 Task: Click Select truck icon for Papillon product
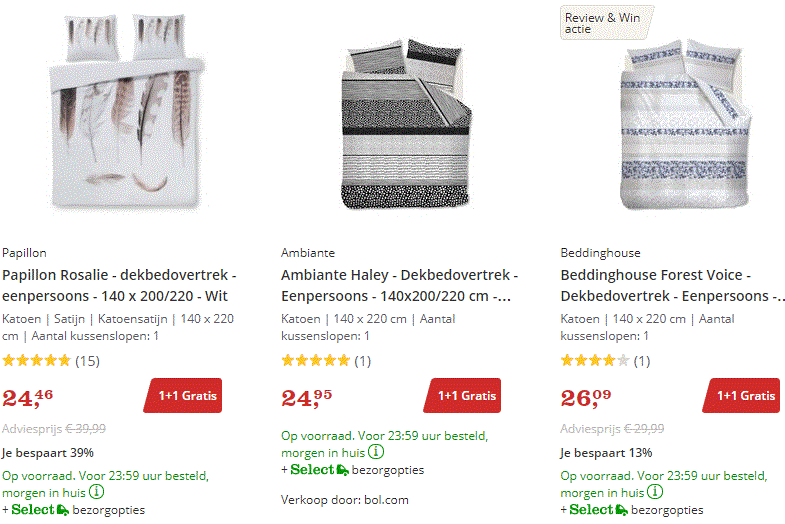pos(64,510)
